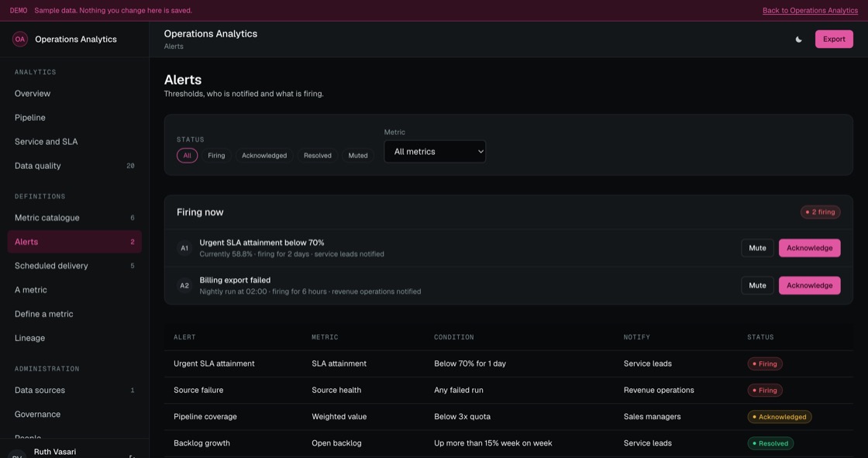Screen dimensions: 868x458
Task: Click the 2 firing badge
Action: [821, 212]
